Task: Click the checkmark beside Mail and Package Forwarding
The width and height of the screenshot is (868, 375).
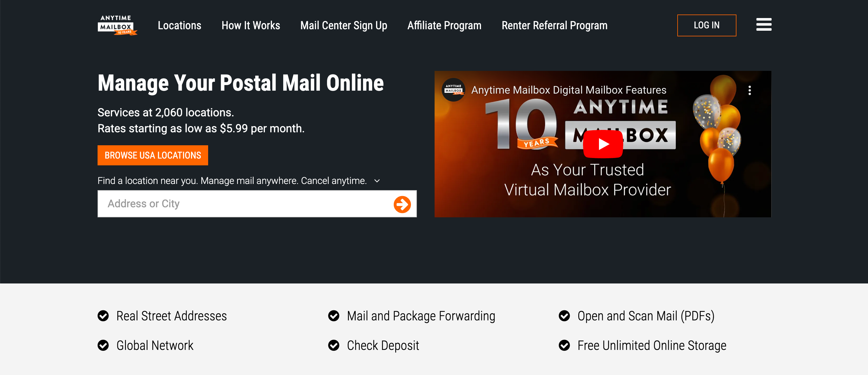Action: (x=334, y=316)
